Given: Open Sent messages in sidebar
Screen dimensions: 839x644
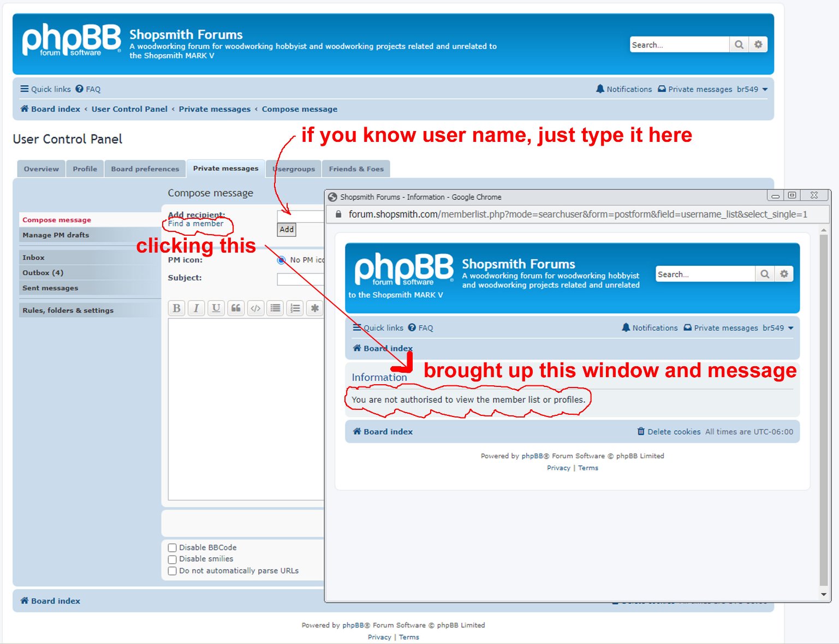Looking at the screenshot, I should click(90, 288).
